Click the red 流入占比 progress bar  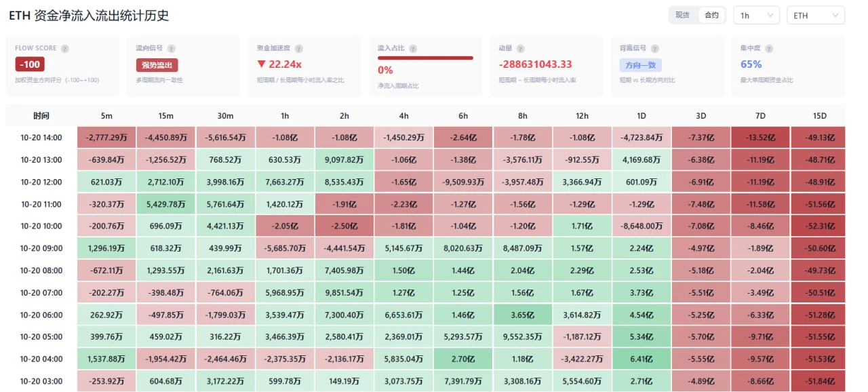[425, 58]
